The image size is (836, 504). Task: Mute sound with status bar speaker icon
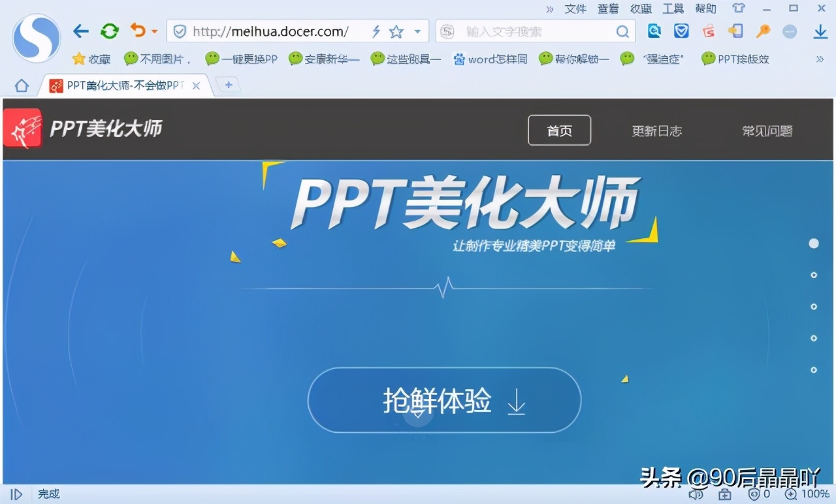[x=696, y=494]
